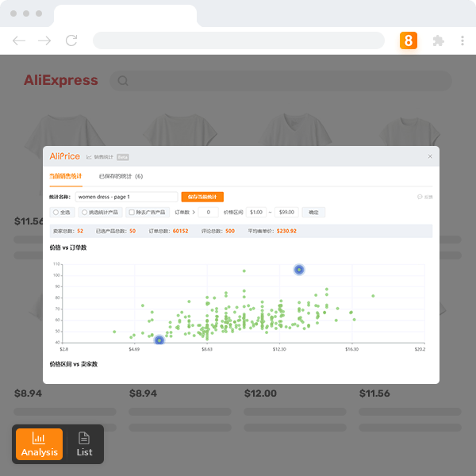The width and height of the screenshot is (476, 476).
Task: Click the maximum price field $99.00
Action: pos(286,212)
